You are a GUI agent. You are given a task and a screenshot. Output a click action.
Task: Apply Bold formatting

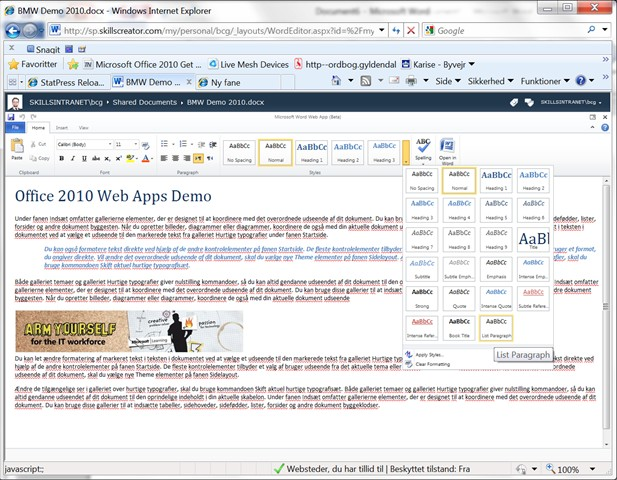(x=61, y=158)
